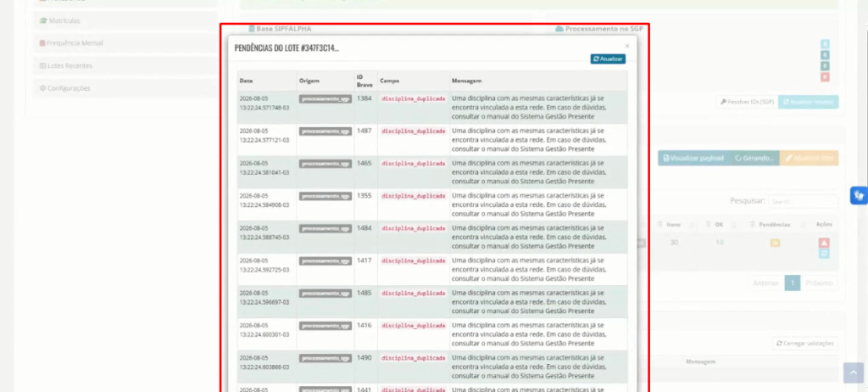The height and width of the screenshot is (392, 868).
Task: Click the Atualizar resumo button
Action: 808,102
